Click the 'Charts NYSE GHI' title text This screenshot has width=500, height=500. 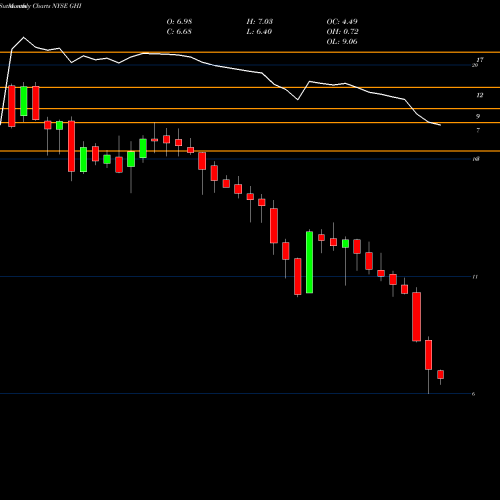[57, 6]
